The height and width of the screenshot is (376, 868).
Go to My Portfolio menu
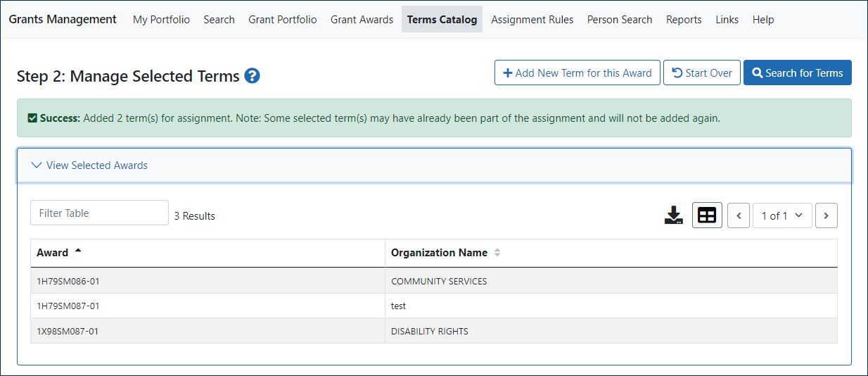161,20
